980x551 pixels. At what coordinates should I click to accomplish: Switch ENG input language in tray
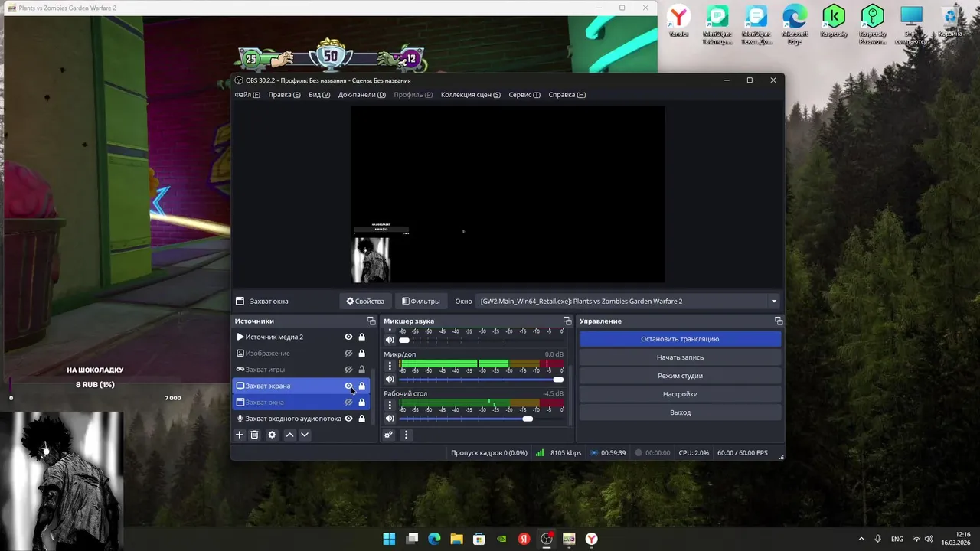tap(897, 539)
